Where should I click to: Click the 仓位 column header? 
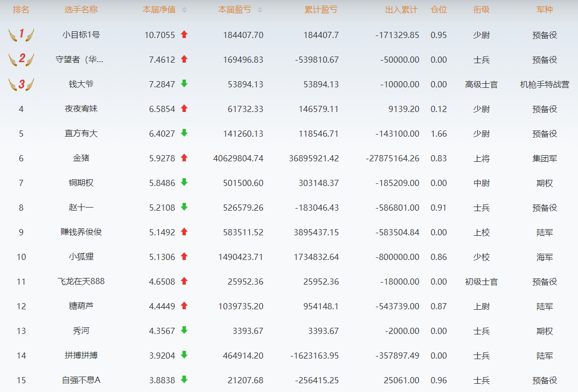pos(439,10)
